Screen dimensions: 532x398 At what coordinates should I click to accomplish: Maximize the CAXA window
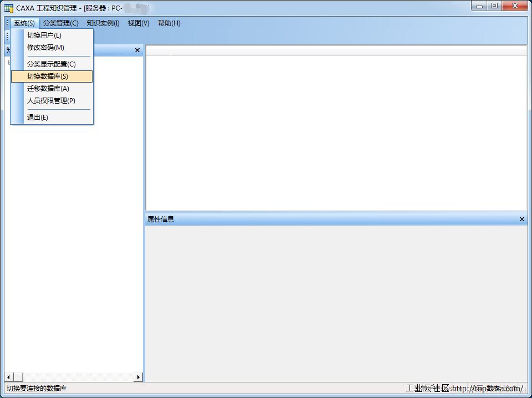pyautogui.click(x=494, y=6)
